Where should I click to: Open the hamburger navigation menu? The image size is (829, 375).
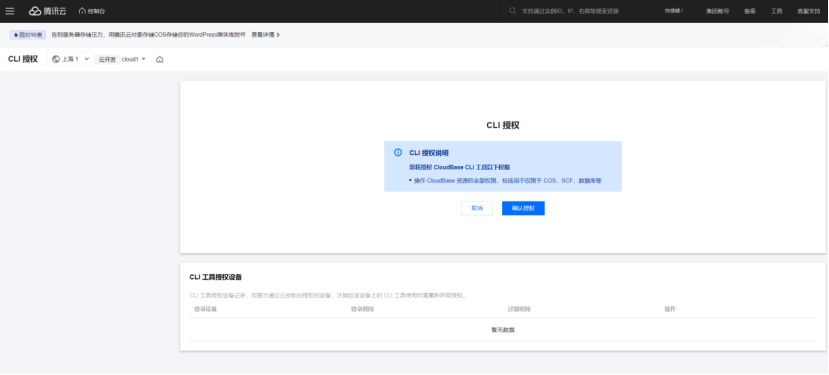[x=10, y=11]
